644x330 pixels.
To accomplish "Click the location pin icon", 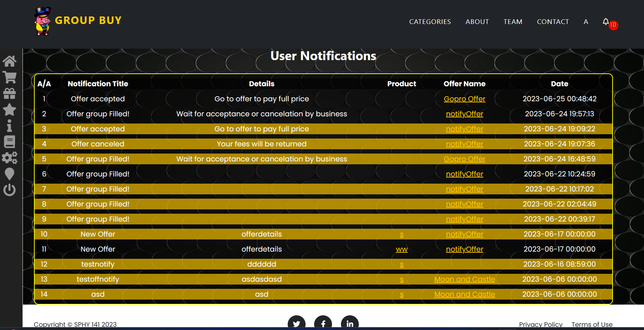I will coord(10,174).
